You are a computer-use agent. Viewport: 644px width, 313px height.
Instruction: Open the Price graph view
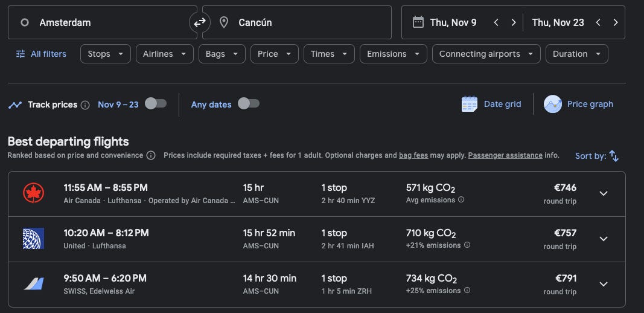tap(579, 104)
